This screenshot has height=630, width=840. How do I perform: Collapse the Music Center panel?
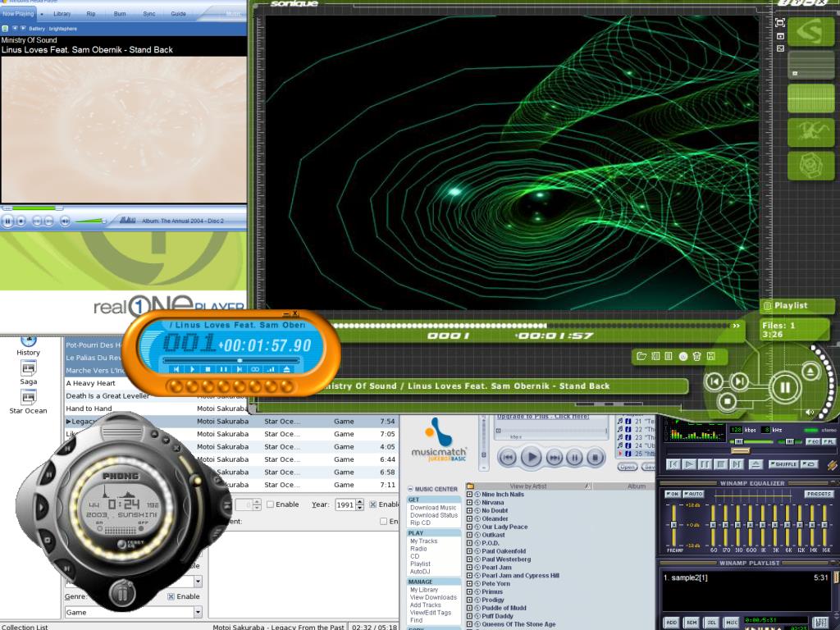tap(410, 489)
